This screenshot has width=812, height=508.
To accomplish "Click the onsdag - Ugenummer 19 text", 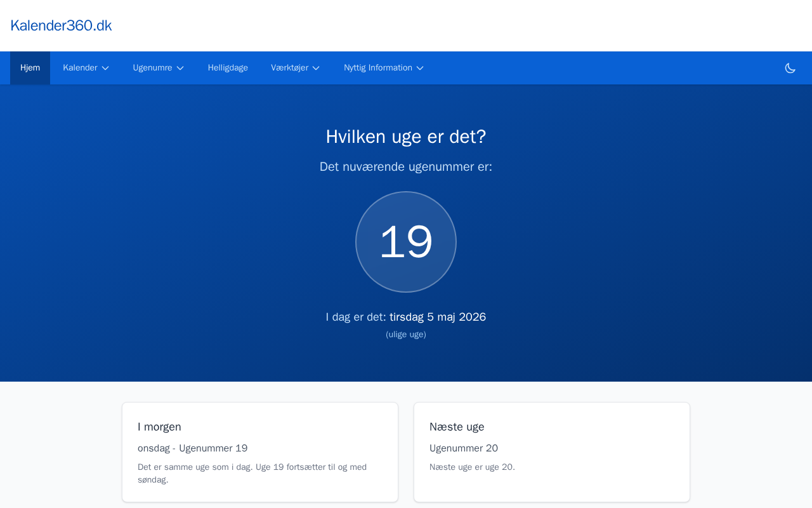I will (193, 448).
